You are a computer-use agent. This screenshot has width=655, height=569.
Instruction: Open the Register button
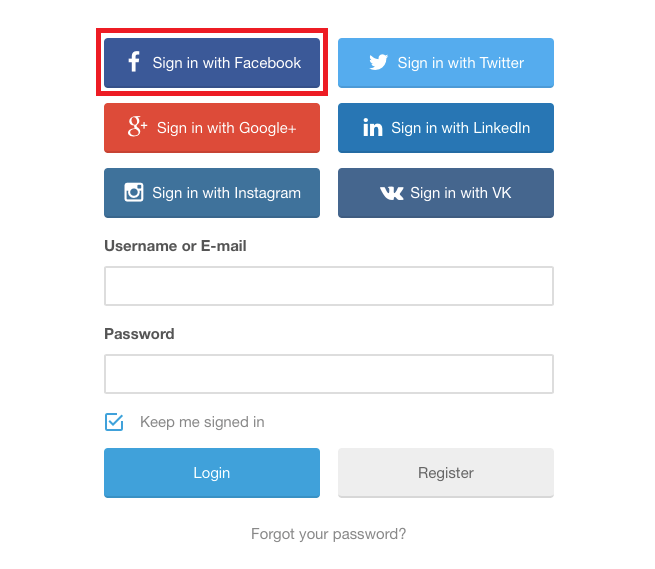(445, 473)
